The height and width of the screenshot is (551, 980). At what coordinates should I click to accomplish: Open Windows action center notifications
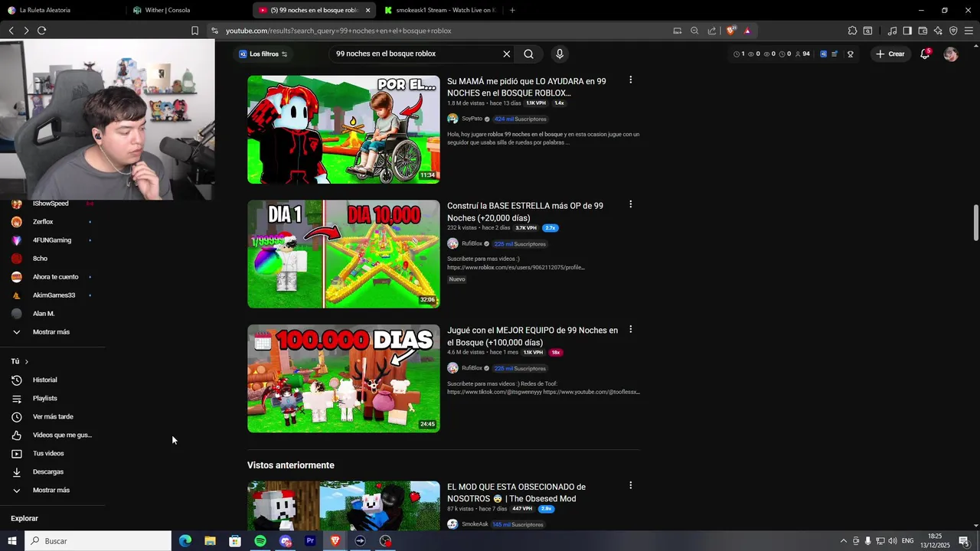964,541
